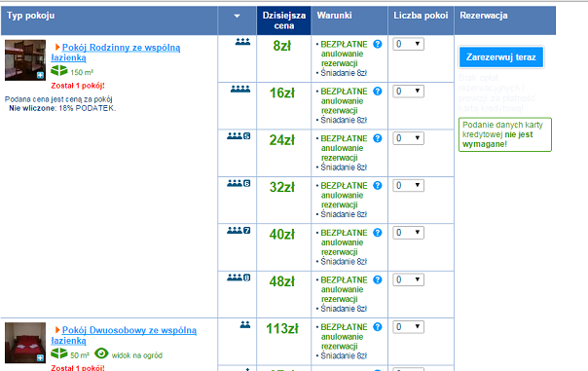This screenshot has height=371, width=588.
Task: Click the 8zł price
Action: [282, 46]
